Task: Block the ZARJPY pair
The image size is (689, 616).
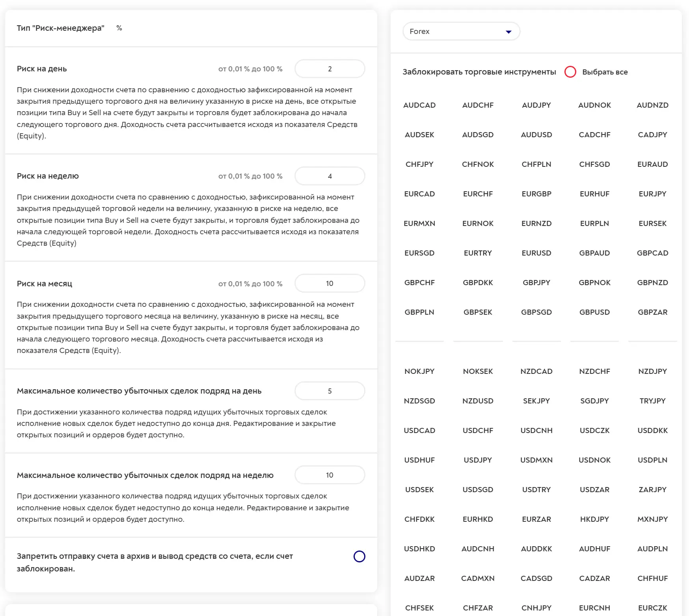Action: click(653, 489)
